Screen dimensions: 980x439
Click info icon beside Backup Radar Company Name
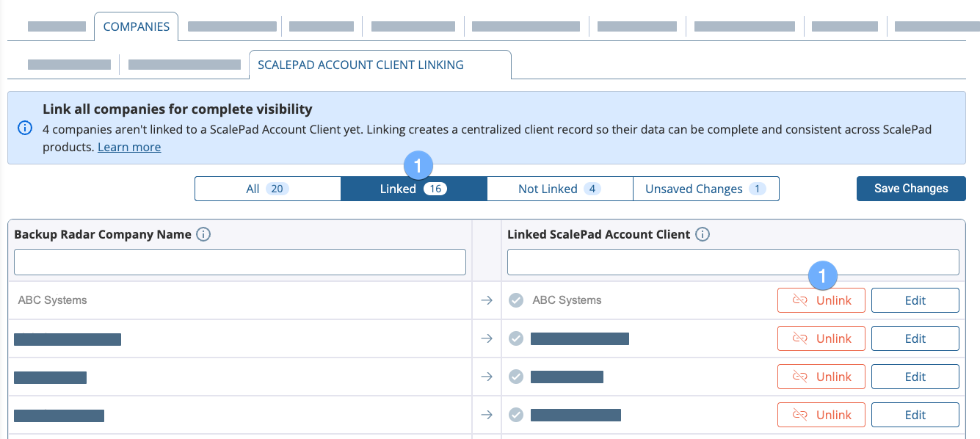[203, 235]
